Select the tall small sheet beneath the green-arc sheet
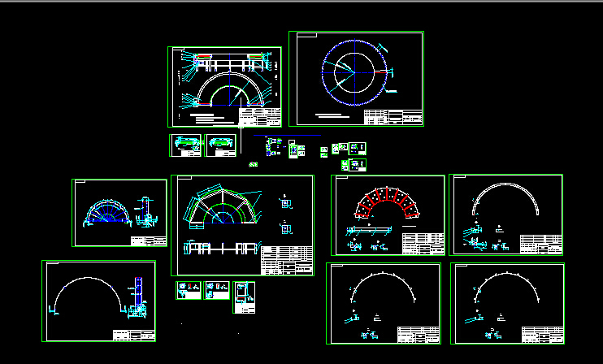603x364 pixels. click(x=244, y=297)
